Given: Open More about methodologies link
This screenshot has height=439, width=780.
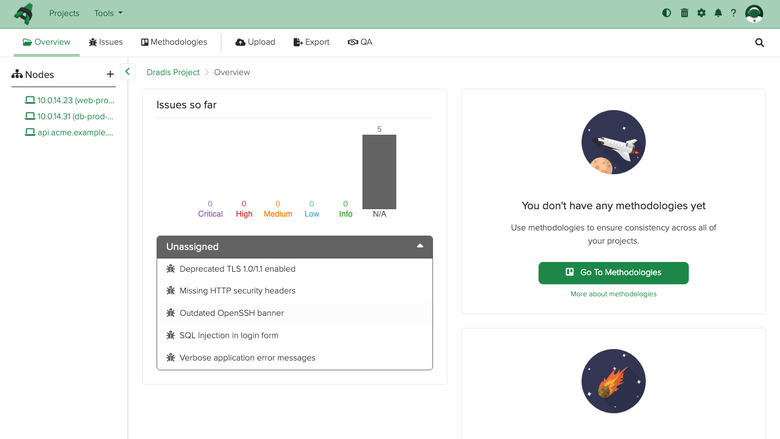Looking at the screenshot, I should click(x=613, y=294).
